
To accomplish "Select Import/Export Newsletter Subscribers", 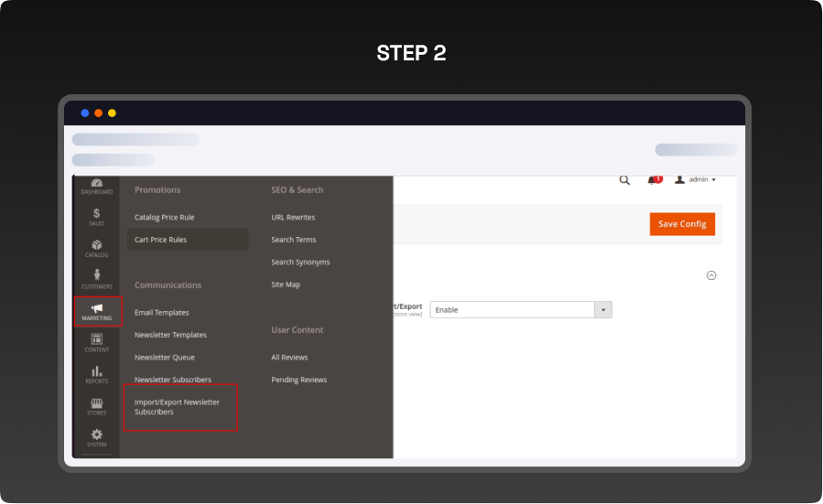I will [x=179, y=407].
